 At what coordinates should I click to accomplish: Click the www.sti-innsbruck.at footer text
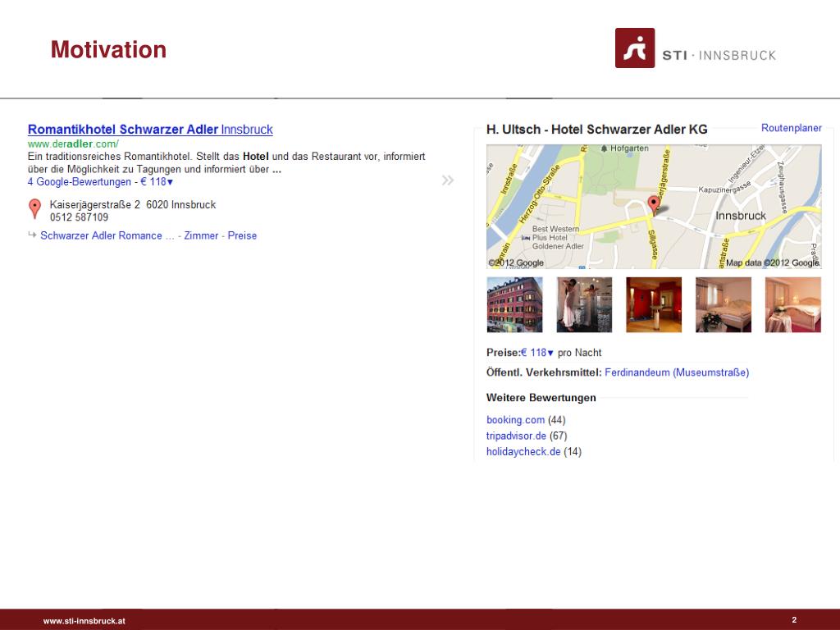pos(84,621)
